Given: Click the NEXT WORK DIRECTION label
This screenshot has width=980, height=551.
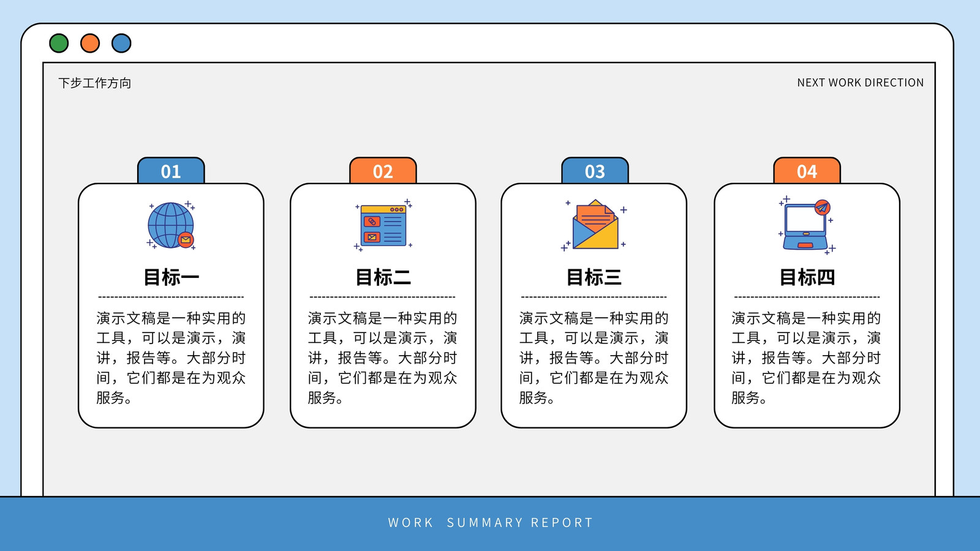Looking at the screenshot, I should click(860, 83).
